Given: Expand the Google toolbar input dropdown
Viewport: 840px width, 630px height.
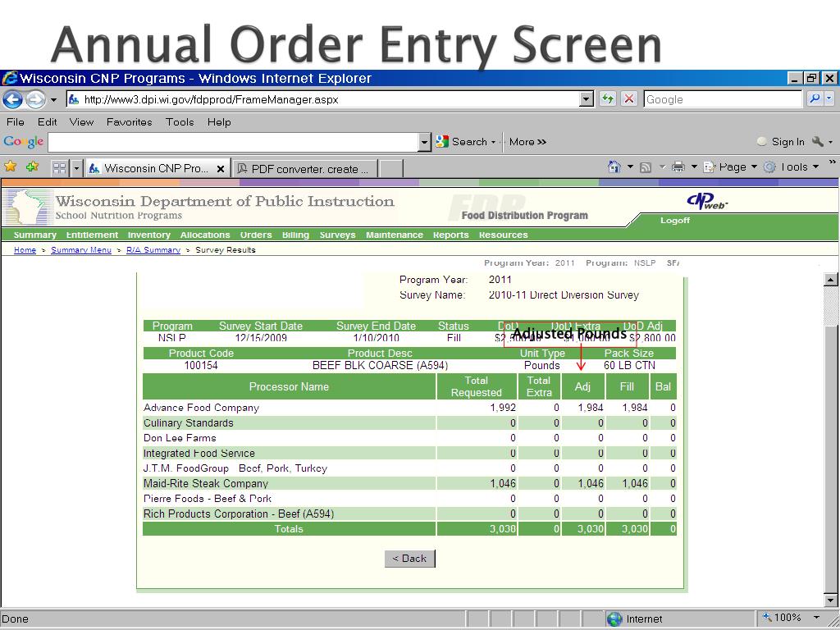Looking at the screenshot, I should point(425,142).
